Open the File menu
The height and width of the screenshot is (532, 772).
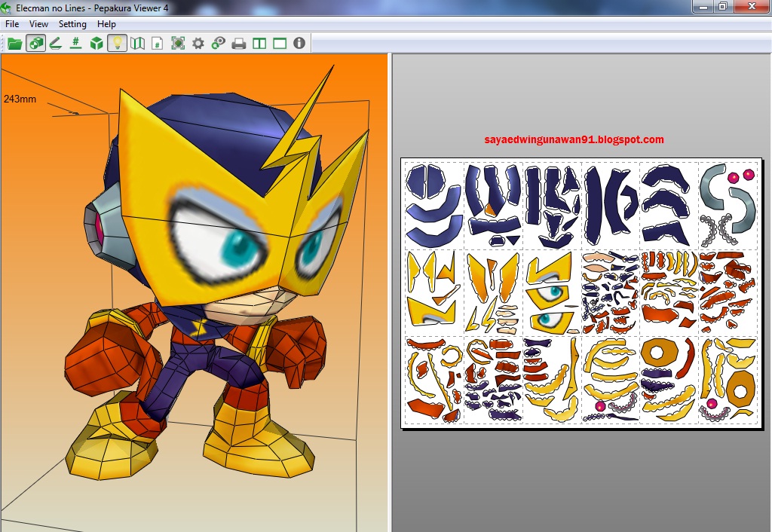pos(12,23)
